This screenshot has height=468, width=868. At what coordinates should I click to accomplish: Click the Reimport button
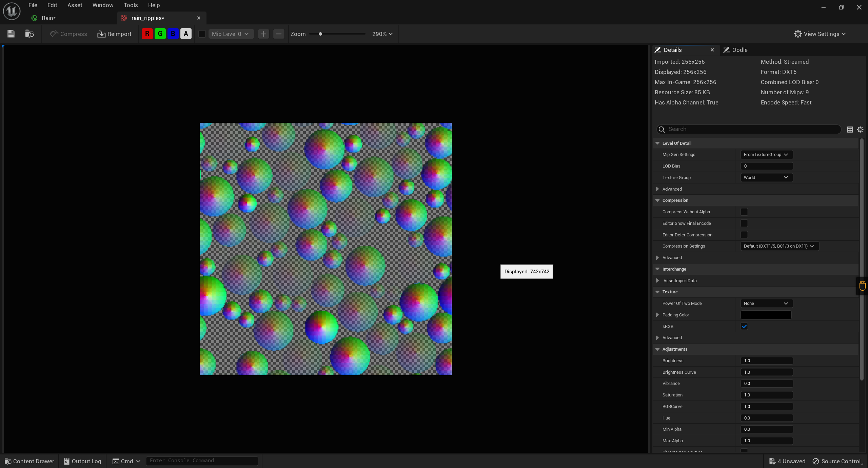114,34
